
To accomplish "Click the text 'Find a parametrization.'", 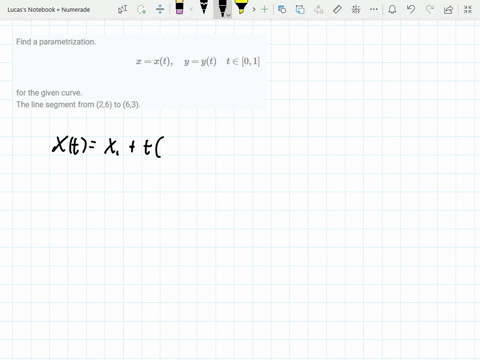I will point(56,42).
